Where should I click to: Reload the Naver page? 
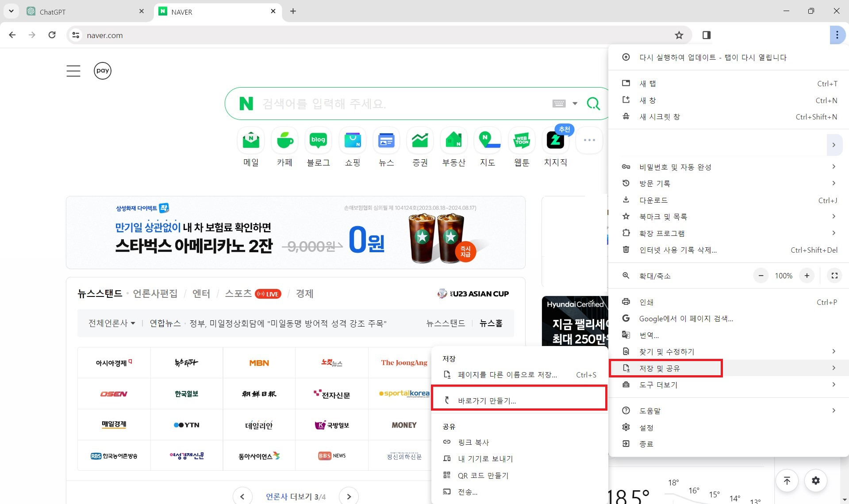52,35
